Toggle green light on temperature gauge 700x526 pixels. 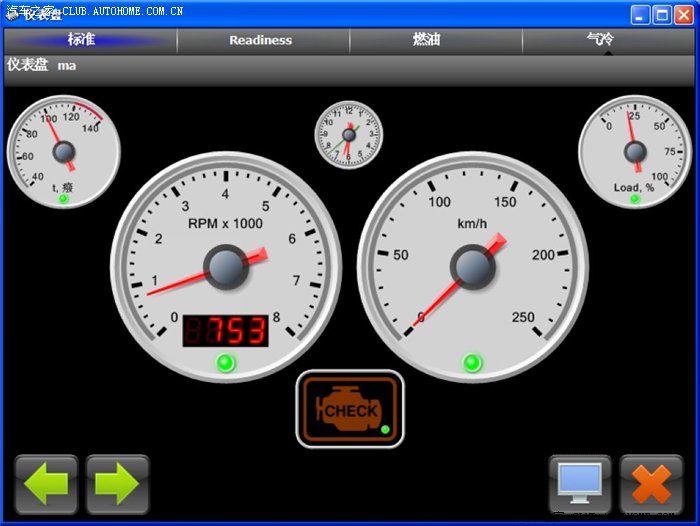tap(63, 199)
